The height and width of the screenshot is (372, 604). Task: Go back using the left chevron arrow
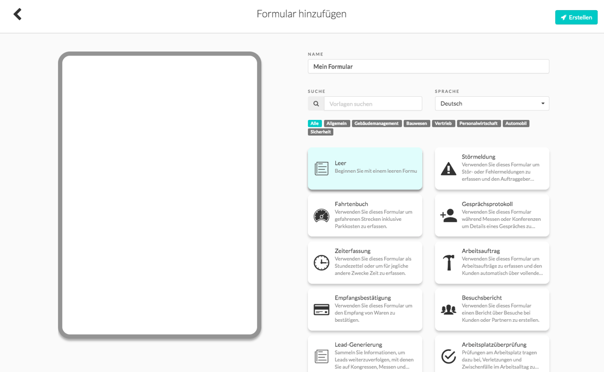coord(17,14)
